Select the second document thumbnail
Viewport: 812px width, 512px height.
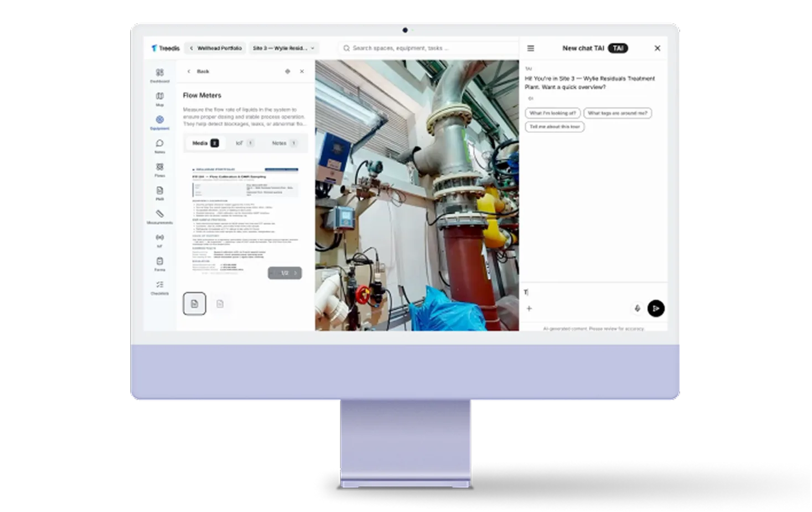click(220, 303)
